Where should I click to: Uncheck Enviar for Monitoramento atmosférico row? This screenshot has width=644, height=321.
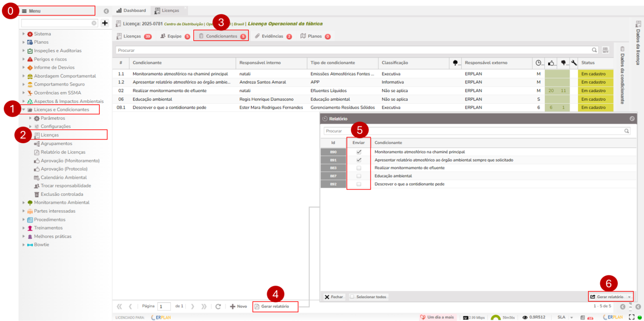[x=359, y=152]
